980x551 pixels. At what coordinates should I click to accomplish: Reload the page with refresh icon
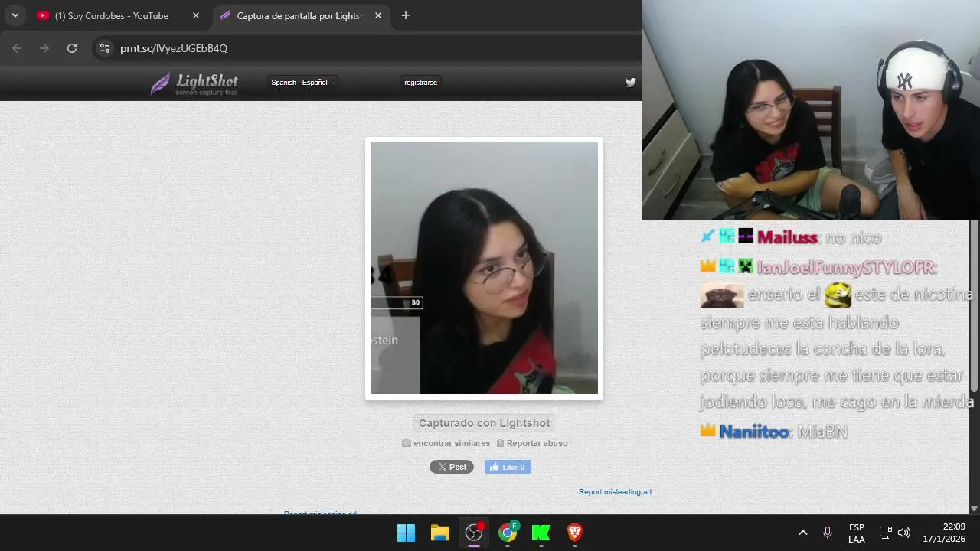(72, 48)
